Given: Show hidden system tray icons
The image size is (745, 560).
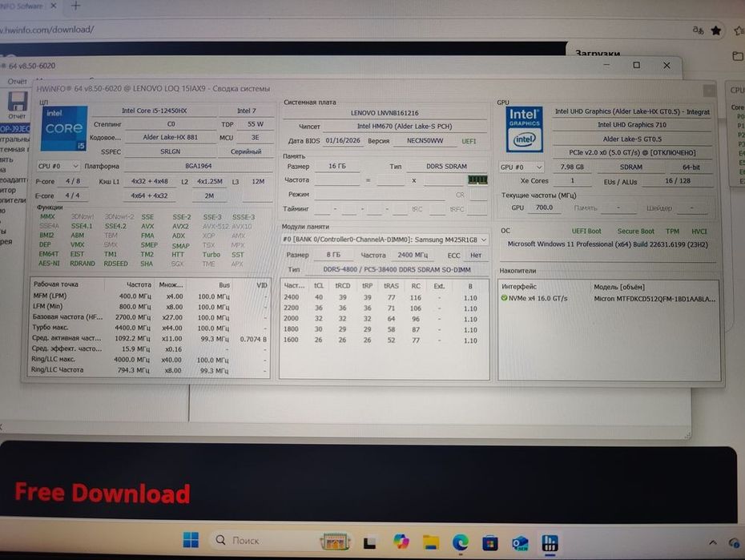Looking at the screenshot, I should tap(713, 542).
